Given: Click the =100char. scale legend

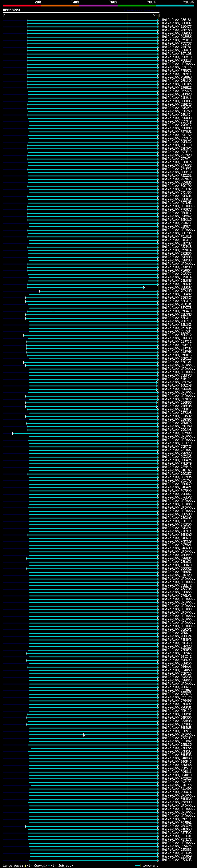Looking at the screenshot, I should pyautogui.click(x=146, y=865).
